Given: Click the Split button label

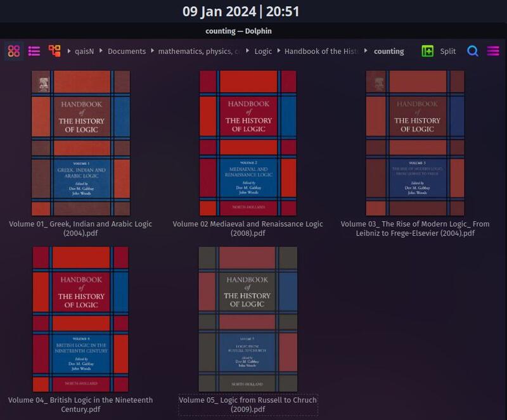Looking at the screenshot, I should pyautogui.click(x=448, y=51).
